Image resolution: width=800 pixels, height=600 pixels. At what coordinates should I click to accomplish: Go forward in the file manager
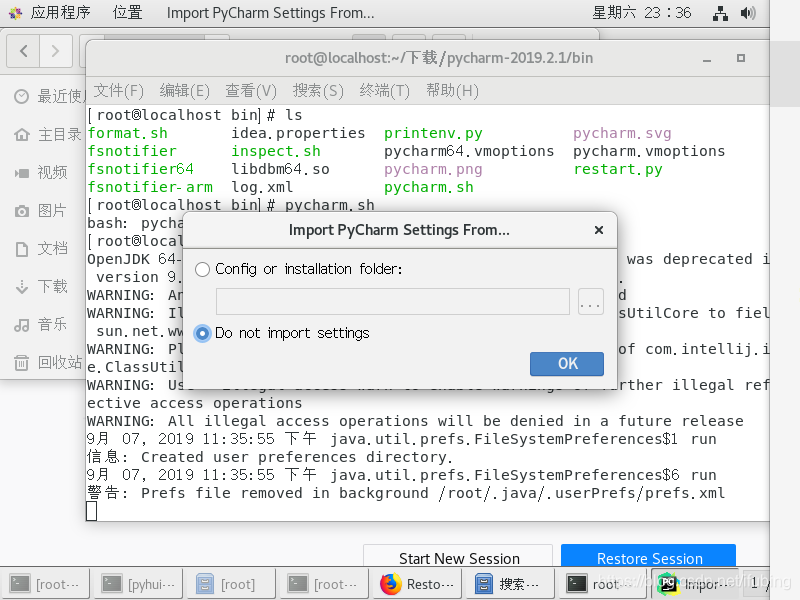(56, 51)
